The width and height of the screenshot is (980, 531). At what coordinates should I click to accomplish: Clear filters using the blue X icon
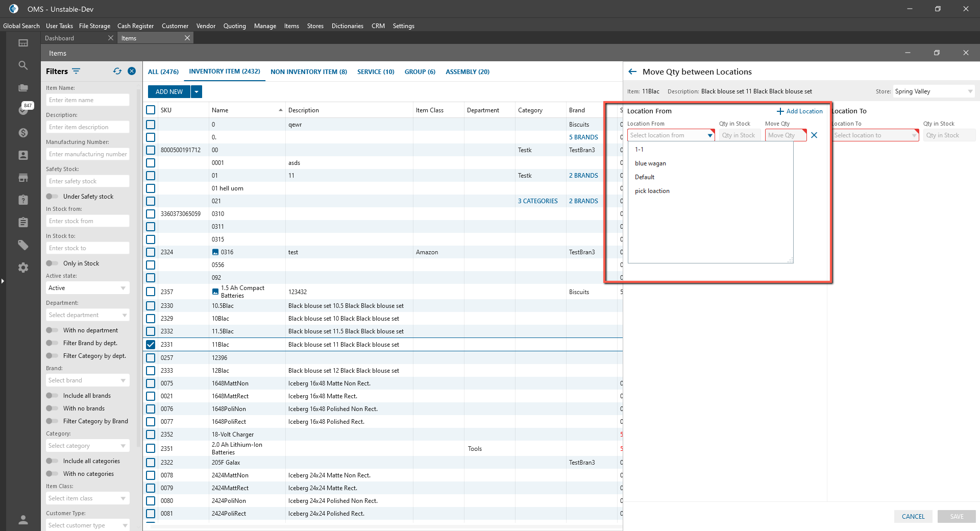pos(132,71)
